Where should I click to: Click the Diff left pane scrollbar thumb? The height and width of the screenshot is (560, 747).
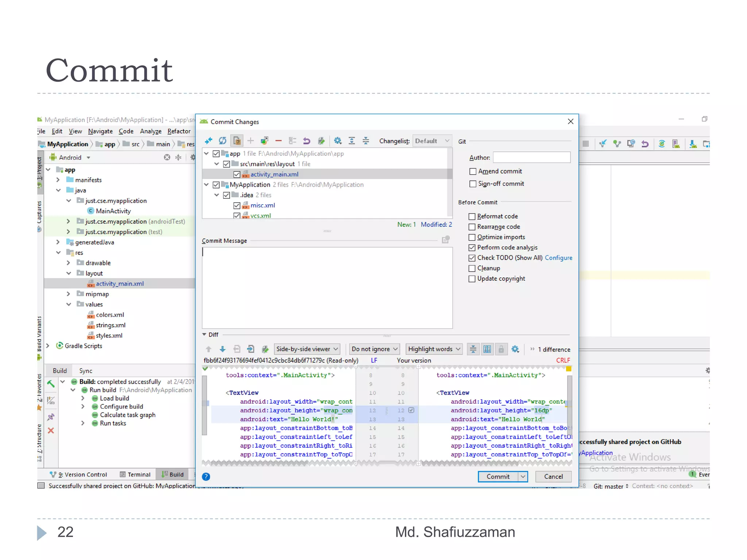pyautogui.click(x=205, y=405)
